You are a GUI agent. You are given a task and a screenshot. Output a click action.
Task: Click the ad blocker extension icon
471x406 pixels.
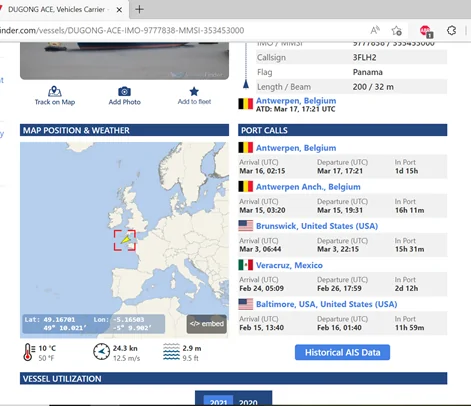426,31
